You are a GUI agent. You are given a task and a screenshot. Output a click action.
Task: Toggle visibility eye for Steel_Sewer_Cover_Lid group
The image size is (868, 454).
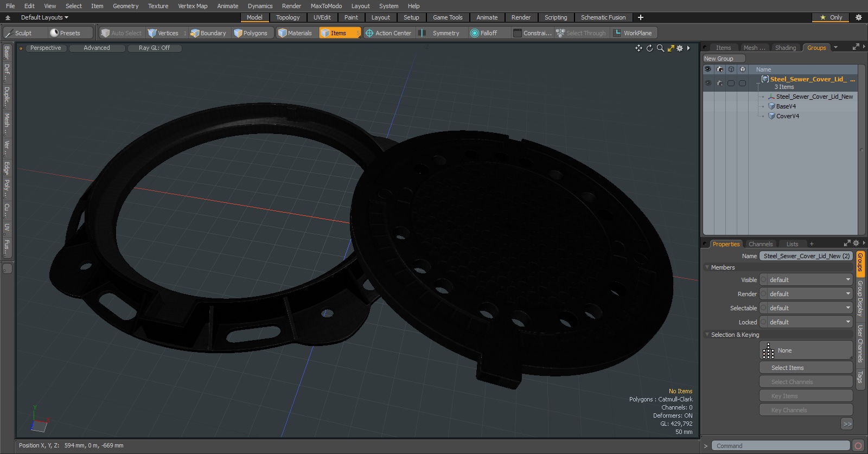pyautogui.click(x=708, y=83)
